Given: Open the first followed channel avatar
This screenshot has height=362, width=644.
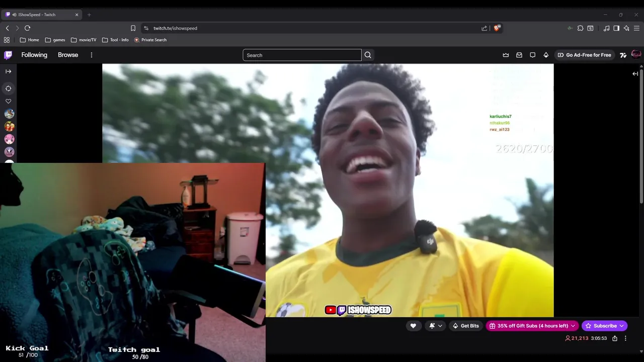Looking at the screenshot, I should pyautogui.click(x=9, y=114).
